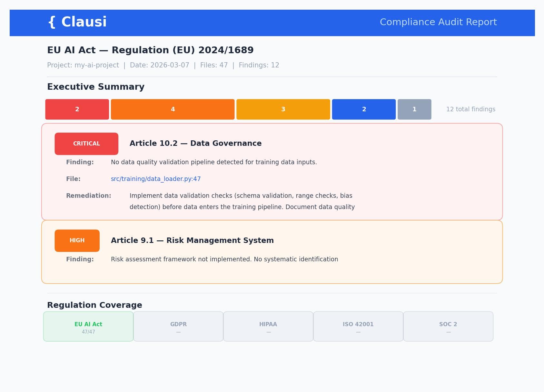Toggle the EU AI Act coverage card
Screen dimensions: 544x392
88,326
